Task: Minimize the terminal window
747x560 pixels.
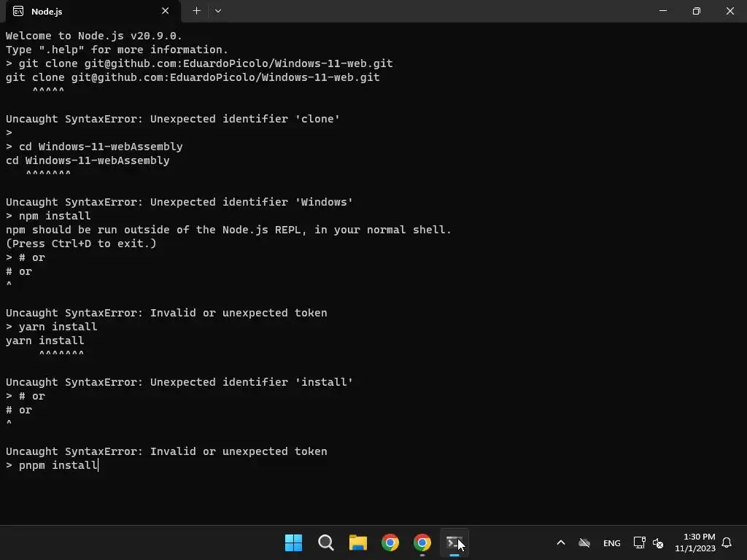Action: click(662, 11)
